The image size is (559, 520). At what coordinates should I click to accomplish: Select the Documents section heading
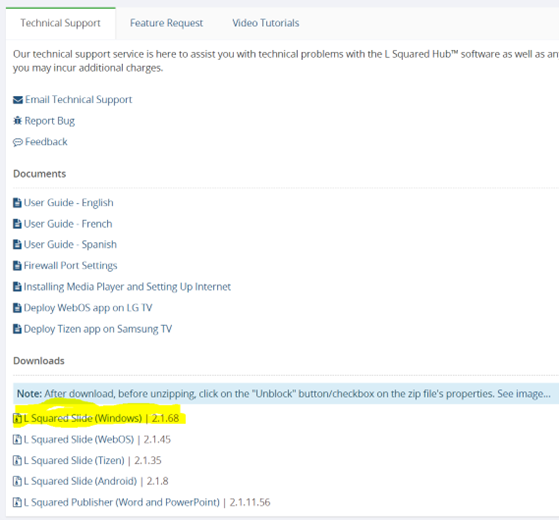coord(40,174)
